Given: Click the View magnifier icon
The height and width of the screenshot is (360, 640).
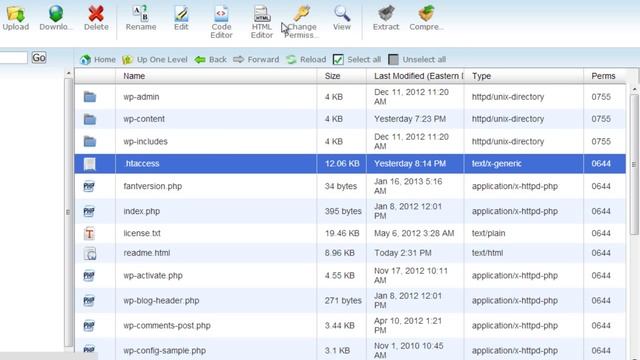Looking at the screenshot, I should point(342,14).
